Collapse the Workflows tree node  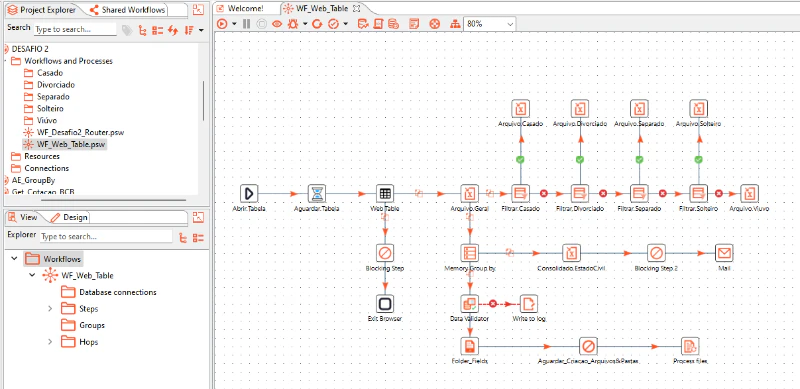pos(14,259)
